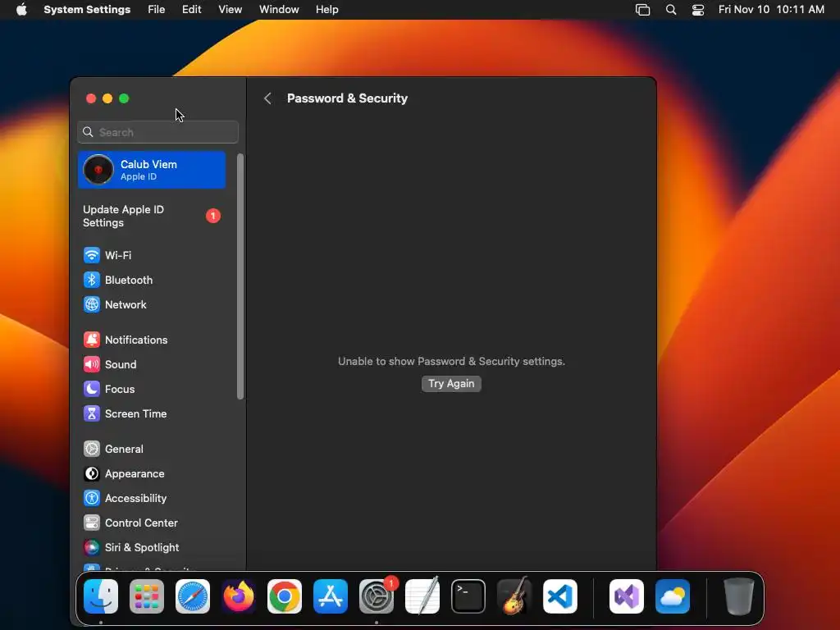Open the System Settings menu
The width and height of the screenshot is (840, 630).
tap(87, 10)
